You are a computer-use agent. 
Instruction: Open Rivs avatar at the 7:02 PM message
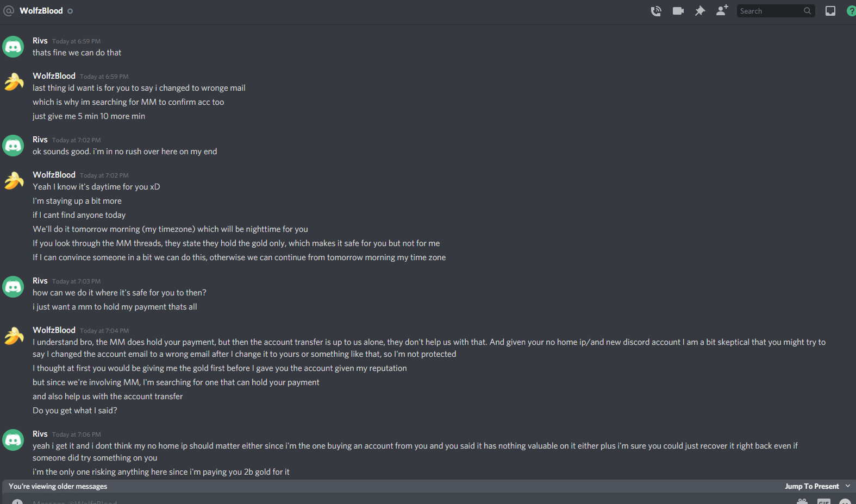click(13, 146)
